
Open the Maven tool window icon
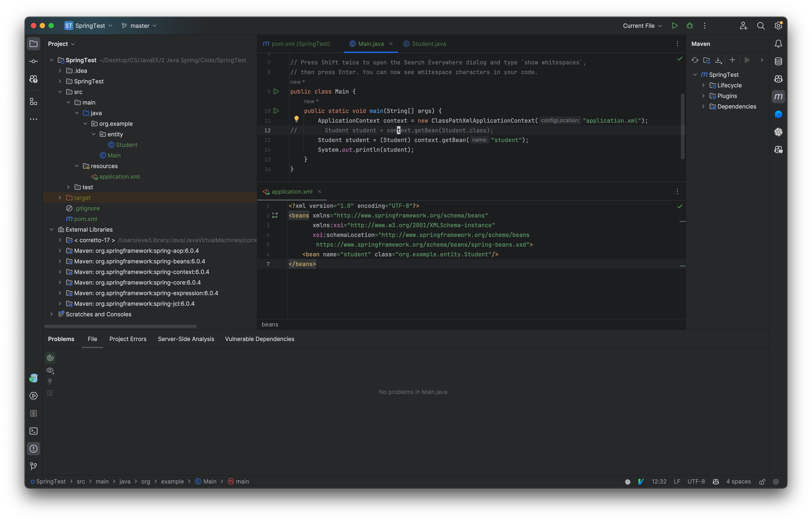click(x=778, y=96)
